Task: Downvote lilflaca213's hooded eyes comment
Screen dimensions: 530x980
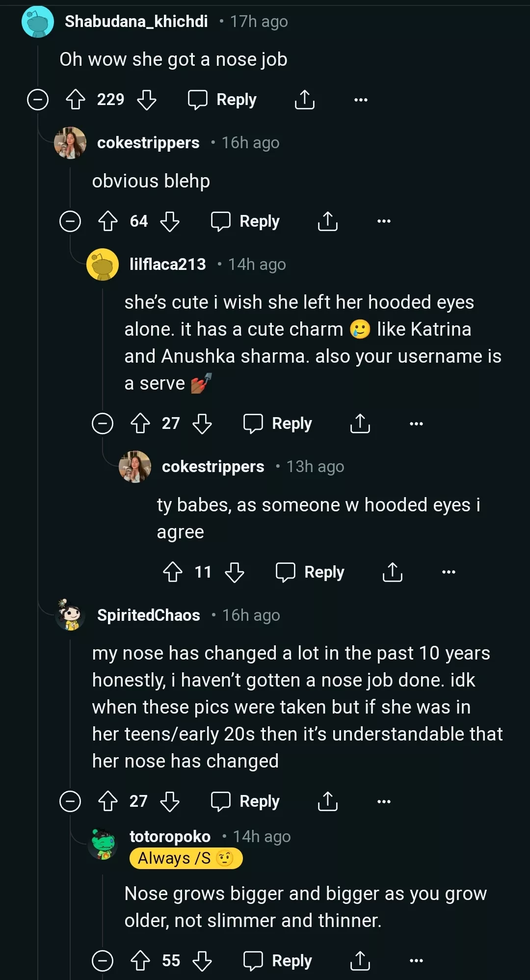Action: [x=202, y=424]
